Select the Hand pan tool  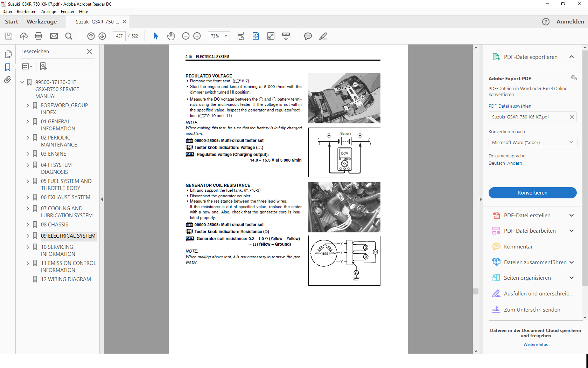tap(171, 36)
